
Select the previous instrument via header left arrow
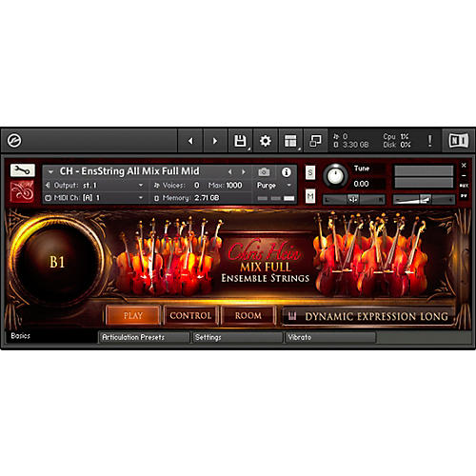(x=230, y=172)
